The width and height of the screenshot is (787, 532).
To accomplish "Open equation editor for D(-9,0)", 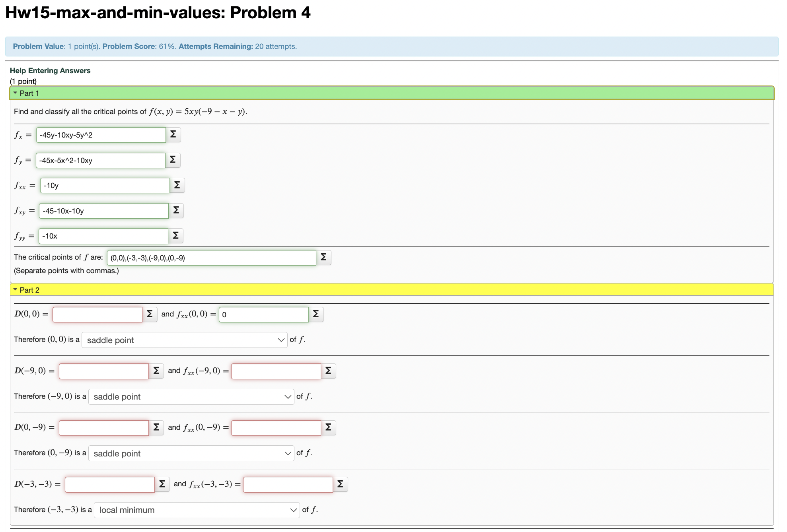I will coord(156,371).
